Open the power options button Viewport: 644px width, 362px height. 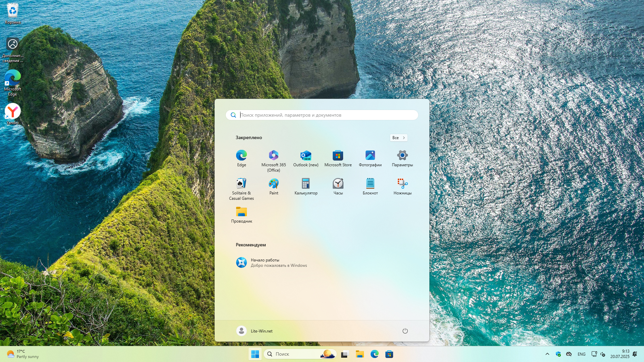point(405,331)
